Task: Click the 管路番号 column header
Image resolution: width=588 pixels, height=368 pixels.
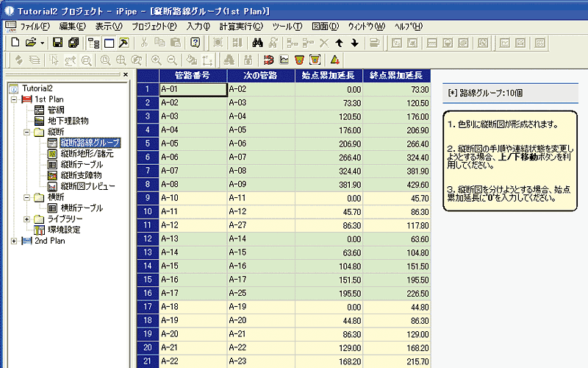Action: [193, 76]
